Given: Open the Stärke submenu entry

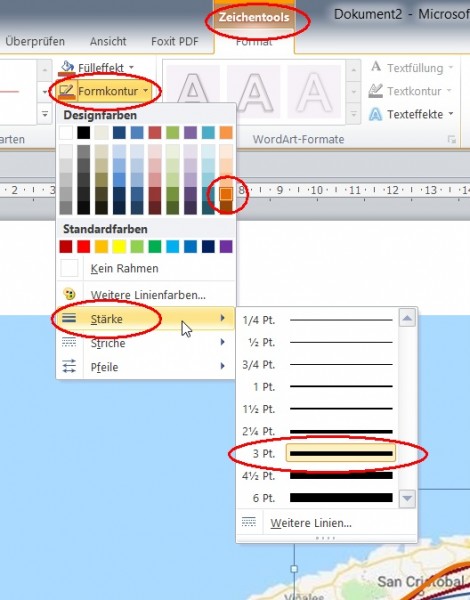Looking at the screenshot, I should tap(146, 318).
